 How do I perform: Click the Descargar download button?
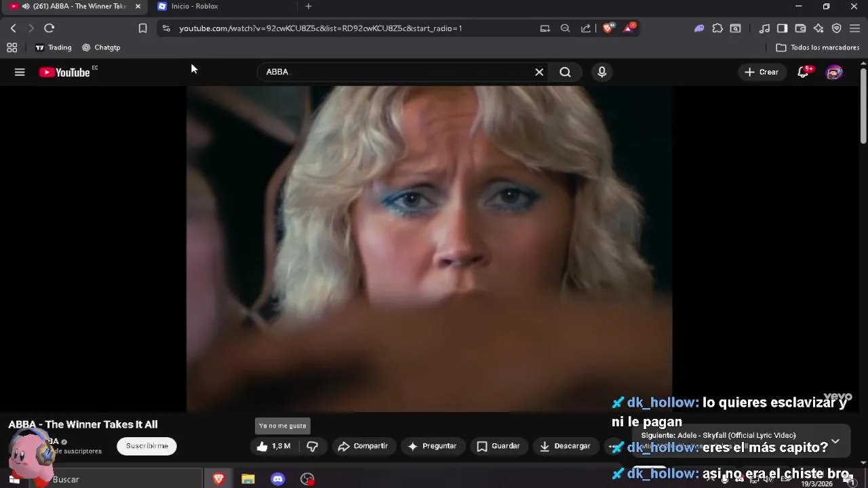[565, 446]
